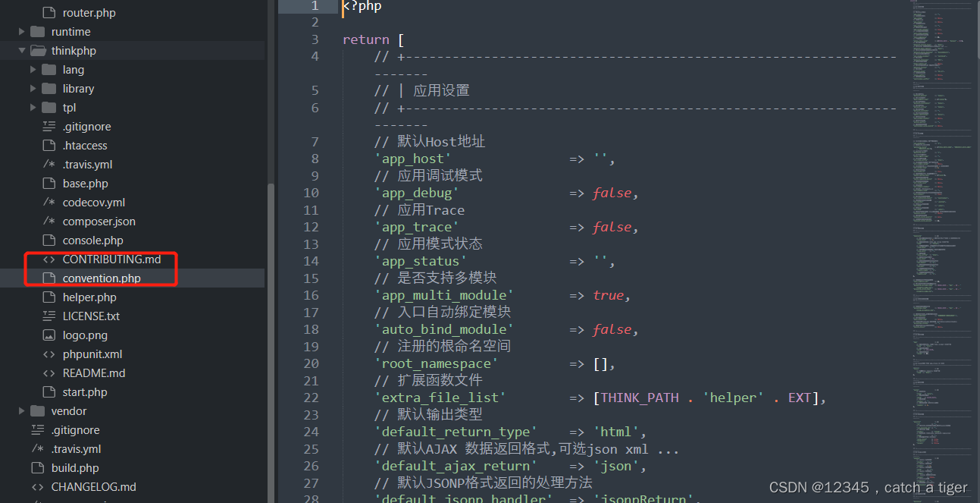Click the codecov.yml file icon

tap(49, 203)
